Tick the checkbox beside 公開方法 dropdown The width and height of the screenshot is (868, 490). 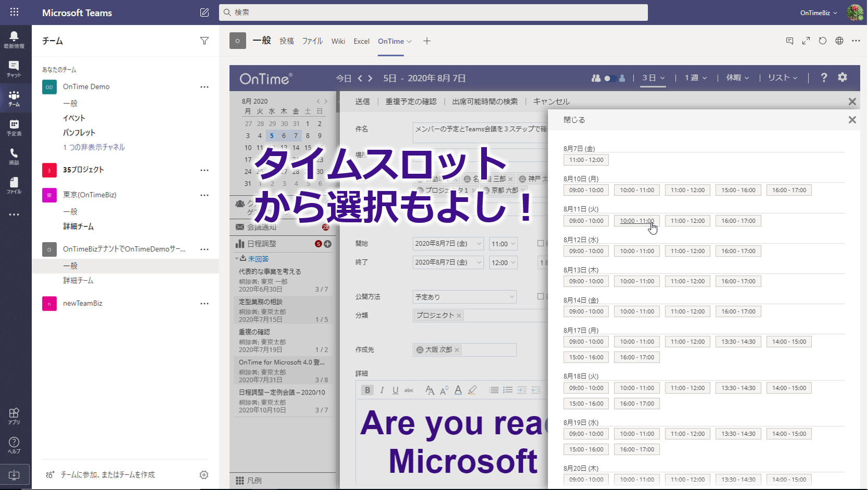coord(541,296)
